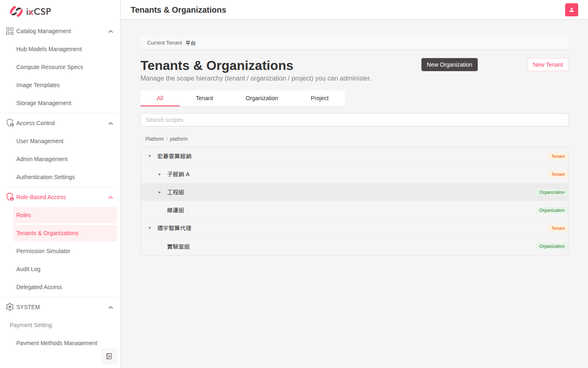
Task: Expand the 工程組 organization row
Action: 160,192
